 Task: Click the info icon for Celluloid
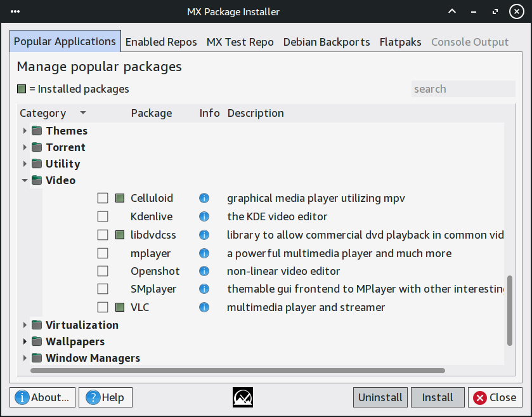[204, 198]
